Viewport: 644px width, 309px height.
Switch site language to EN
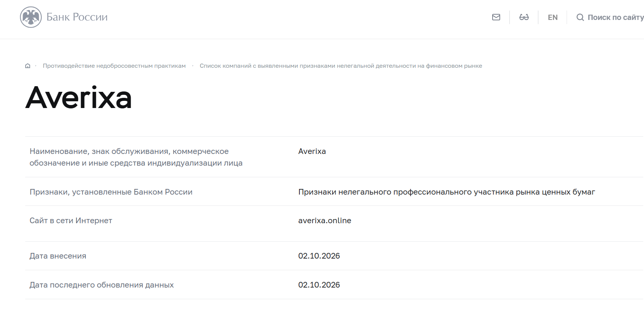pyautogui.click(x=552, y=17)
